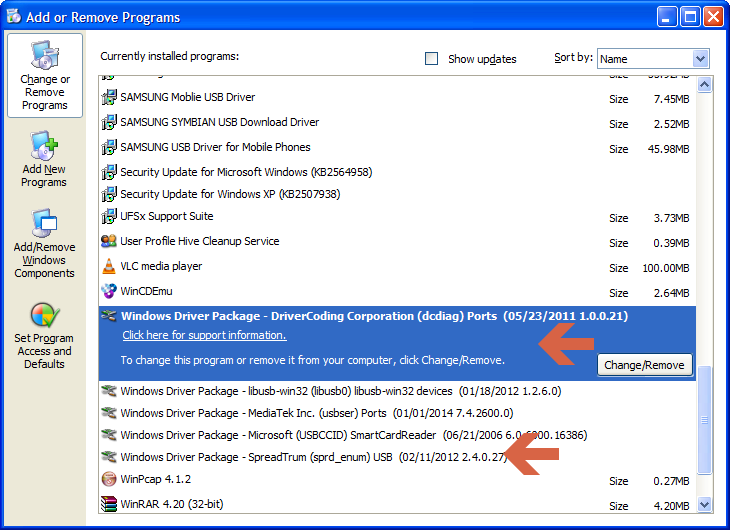Click SAMSUNG USB Driver for Mobile Phones icon

point(109,147)
